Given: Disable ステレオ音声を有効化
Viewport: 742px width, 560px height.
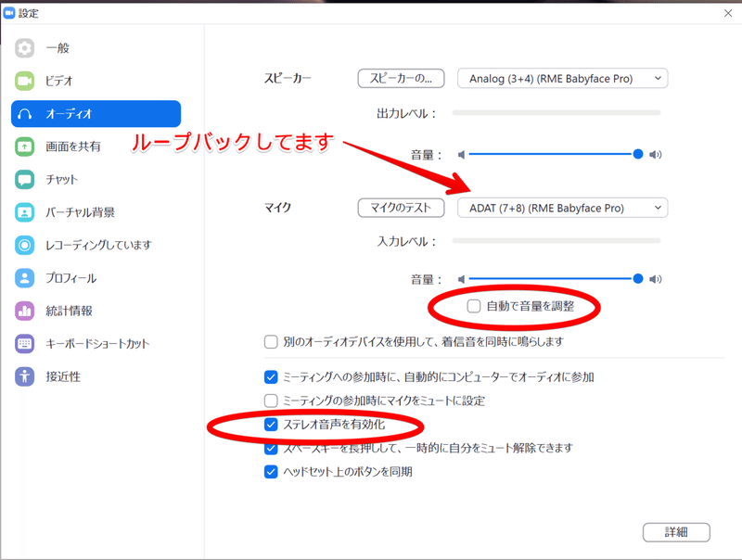Looking at the screenshot, I should click(268, 426).
